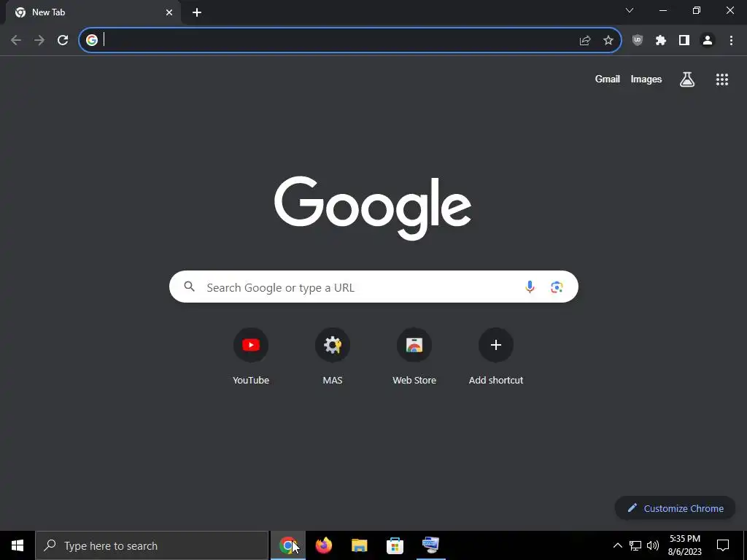This screenshot has height=560, width=747.
Task: Bookmark this tab with the star icon
Action: point(608,41)
